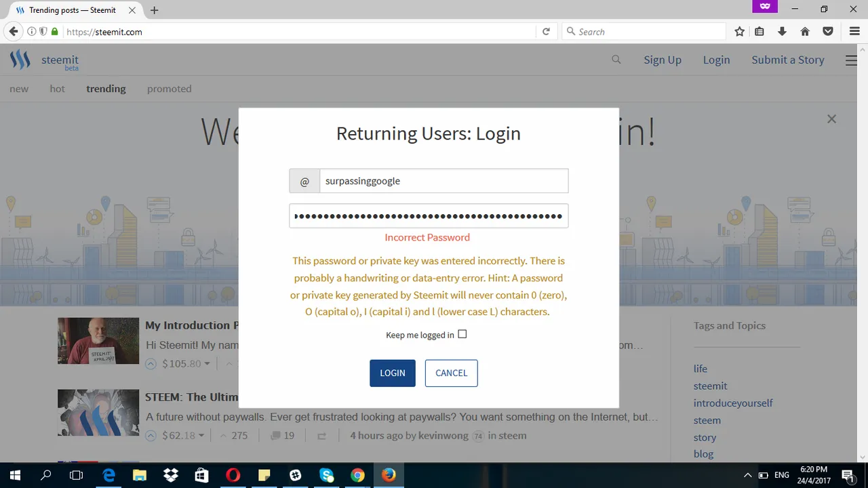Screen dimensions: 868x488
Task: Upvote the $62.18 post
Action: (151, 436)
